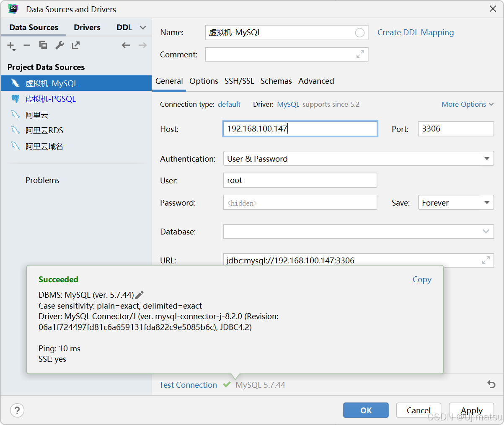
Task: Click the DataGrip app icon in title bar
Action: [x=13, y=9]
